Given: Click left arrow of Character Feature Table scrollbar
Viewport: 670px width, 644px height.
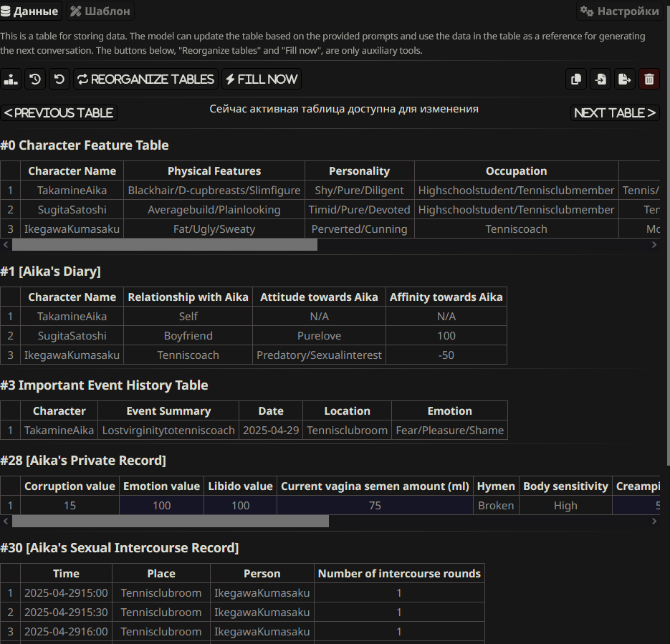Looking at the screenshot, I should (x=6, y=245).
